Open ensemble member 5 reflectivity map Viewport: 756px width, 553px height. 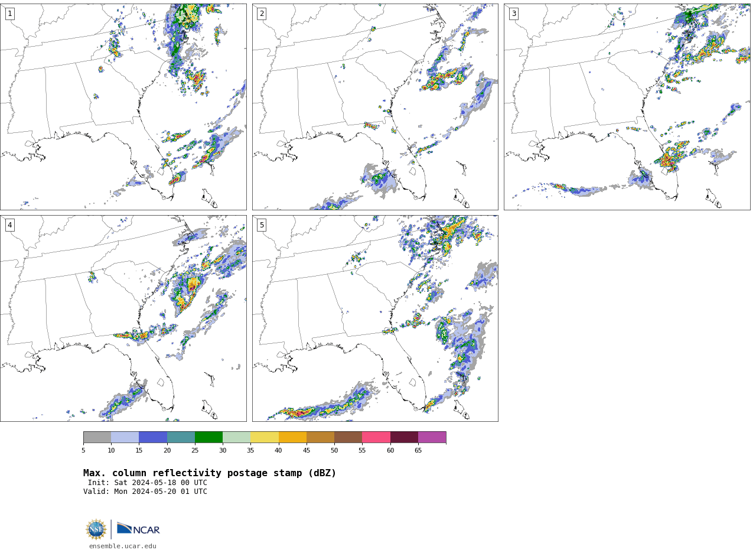tap(375, 318)
